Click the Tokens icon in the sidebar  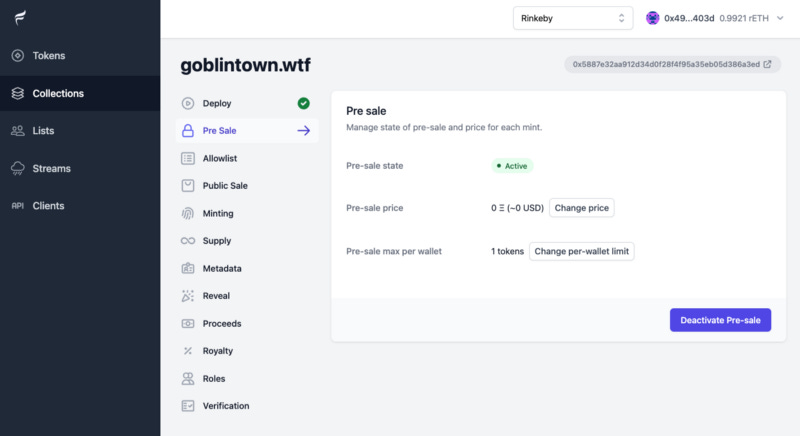(x=18, y=56)
